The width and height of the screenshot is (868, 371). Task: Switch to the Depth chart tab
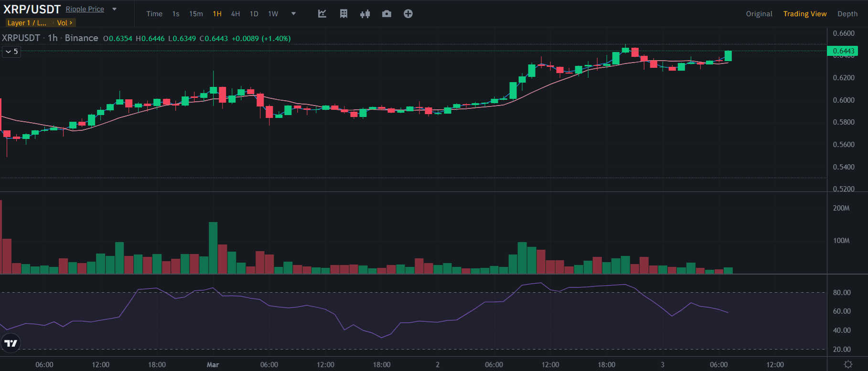pyautogui.click(x=847, y=14)
